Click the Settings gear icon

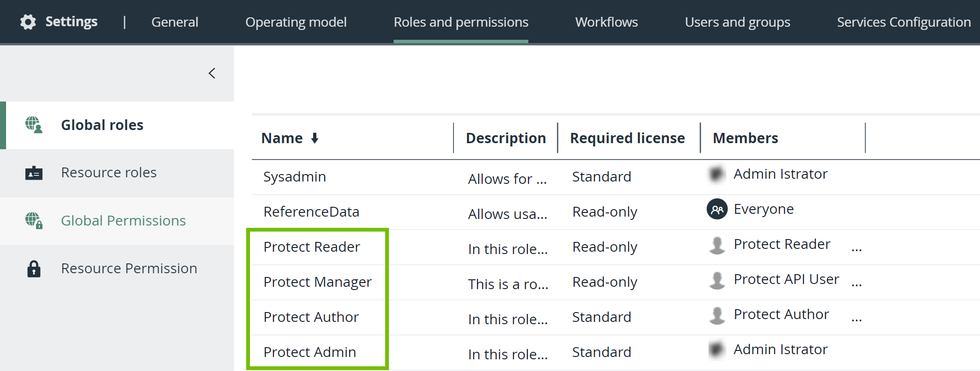(28, 22)
